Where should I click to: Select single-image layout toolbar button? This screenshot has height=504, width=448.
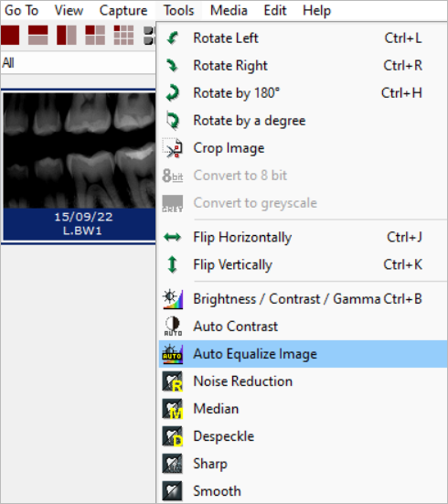pyautogui.click(x=10, y=35)
